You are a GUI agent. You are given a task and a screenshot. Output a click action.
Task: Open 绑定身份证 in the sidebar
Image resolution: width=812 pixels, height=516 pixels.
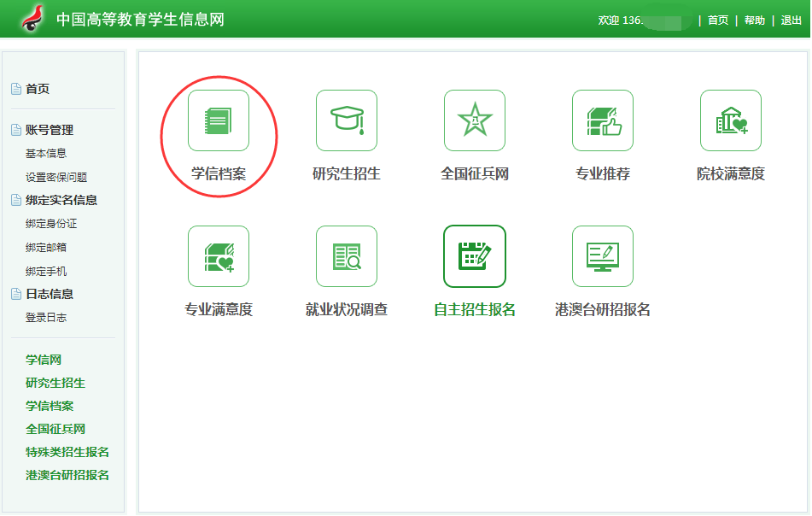(51, 224)
